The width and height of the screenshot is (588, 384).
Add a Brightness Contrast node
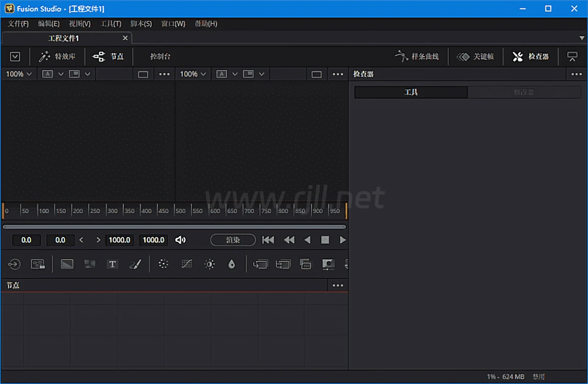coord(209,264)
